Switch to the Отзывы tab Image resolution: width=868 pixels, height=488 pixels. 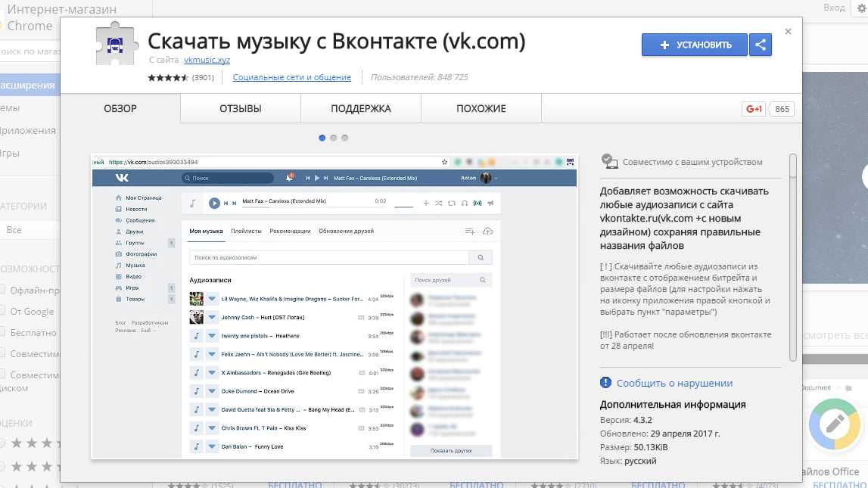[240, 108]
